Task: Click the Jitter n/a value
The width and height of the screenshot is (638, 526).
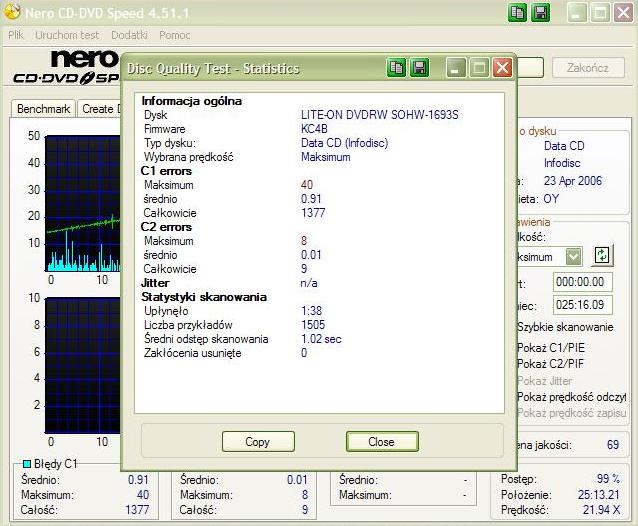Action: 309,283
